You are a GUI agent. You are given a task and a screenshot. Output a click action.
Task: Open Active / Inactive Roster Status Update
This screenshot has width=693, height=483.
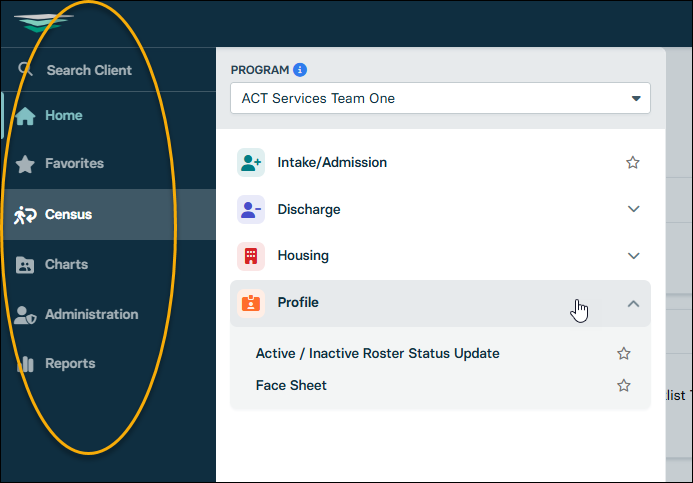click(x=377, y=353)
